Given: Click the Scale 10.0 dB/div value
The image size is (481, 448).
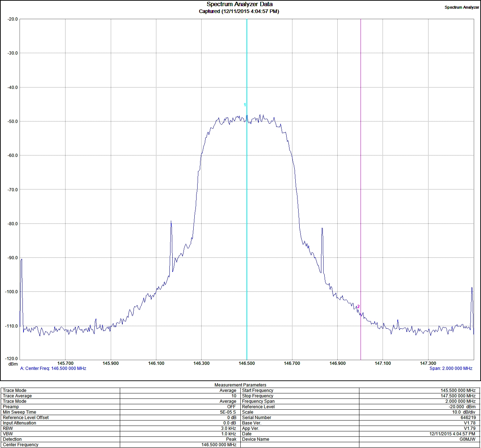Looking at the screenshot, I should point(463,412).
